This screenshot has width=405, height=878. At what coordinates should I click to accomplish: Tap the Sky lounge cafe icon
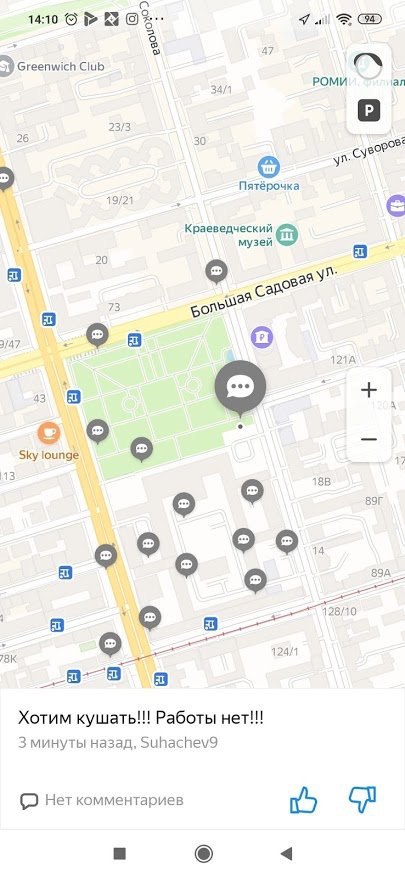tap(49, 433)
